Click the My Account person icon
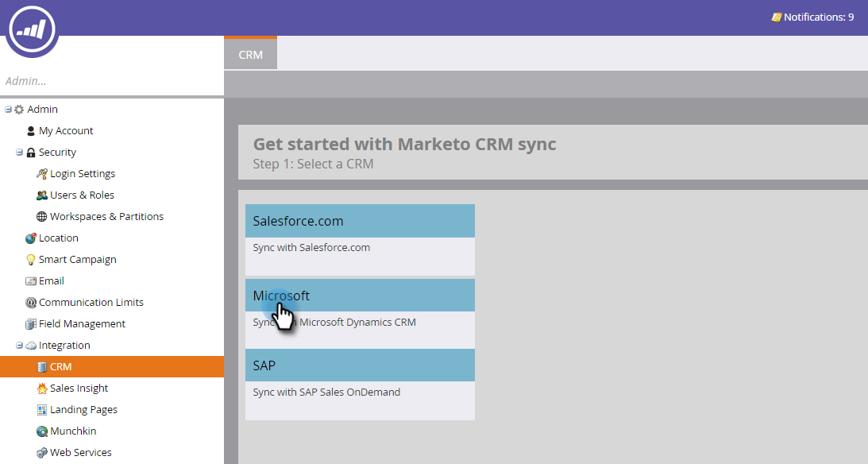This screenshot has width=868, height=464. point(31,131)
